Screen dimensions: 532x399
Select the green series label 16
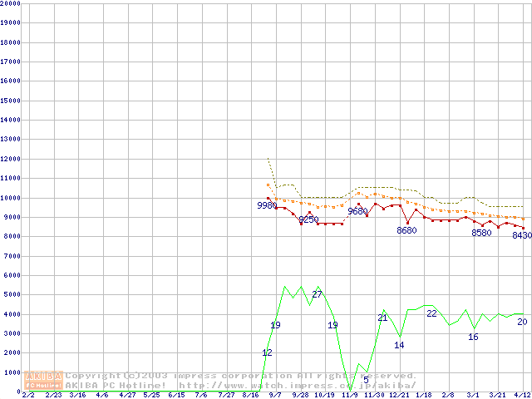coord(473,337)
